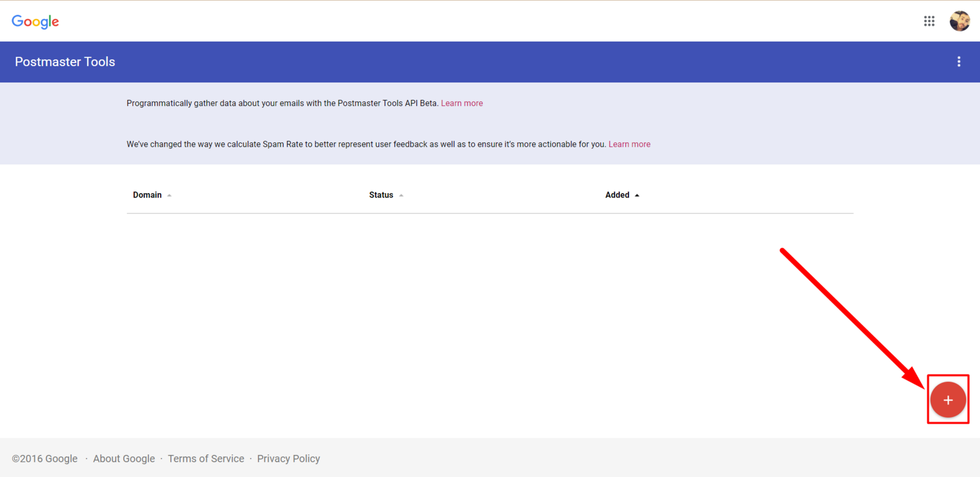The height and width of the screenshot is (477, 980).
Task: Sort the table by Status column
Action: click(386, 195)
